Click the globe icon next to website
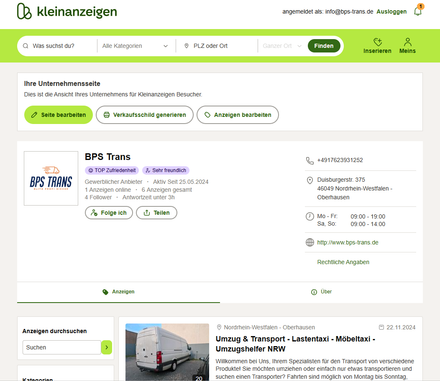440x381 pixels. click(x=310, y=242)
